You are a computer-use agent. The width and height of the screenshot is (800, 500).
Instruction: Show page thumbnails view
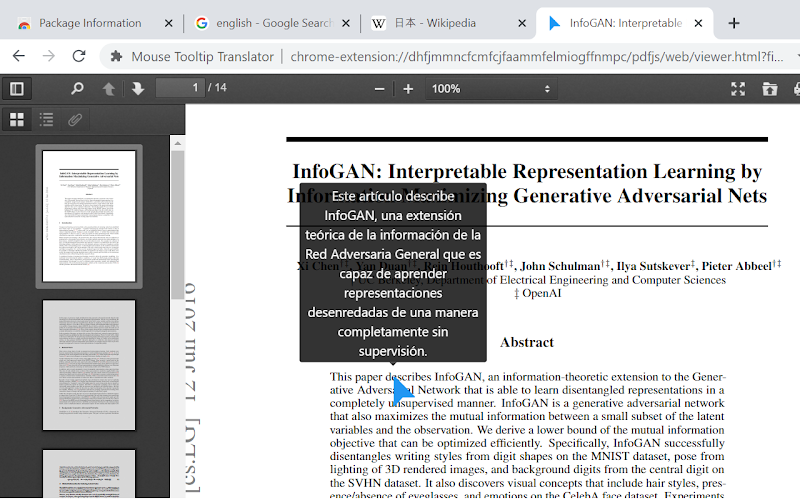click(x=17, y=120)
